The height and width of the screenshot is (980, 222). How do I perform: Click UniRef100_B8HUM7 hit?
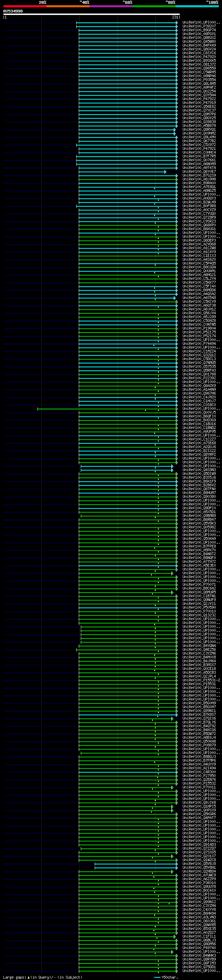pyautogui.click(x=199, y=493)
